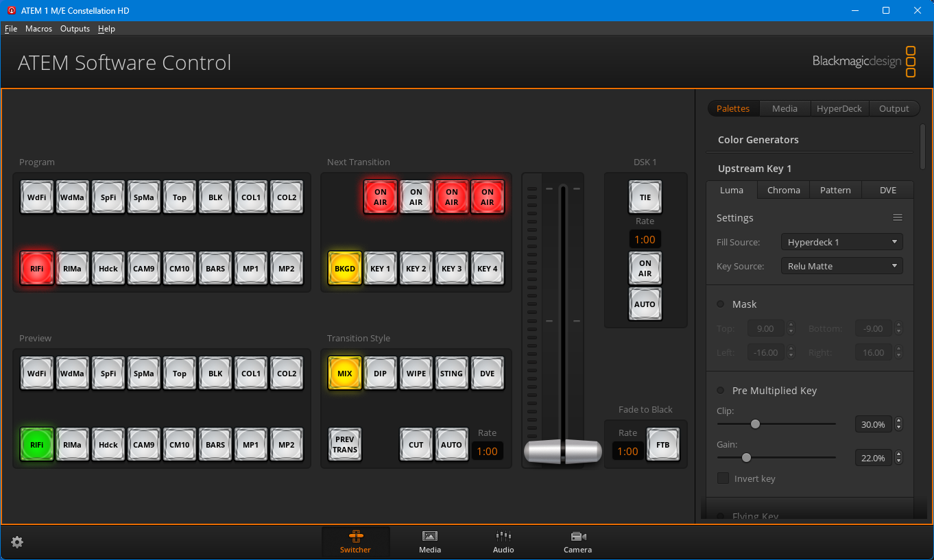Select the STING transition style

click(452, 374)
